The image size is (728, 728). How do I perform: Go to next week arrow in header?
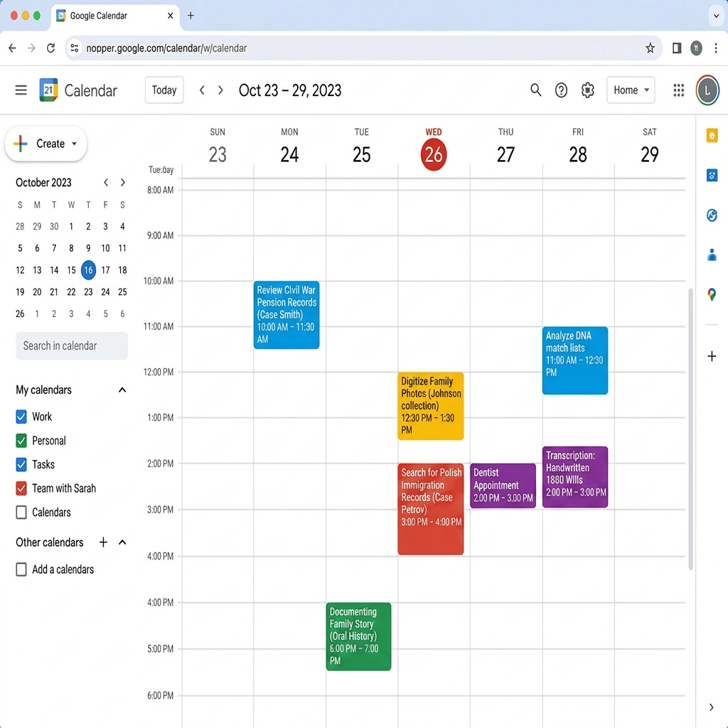pyautogui.click(x=220, y=90)
